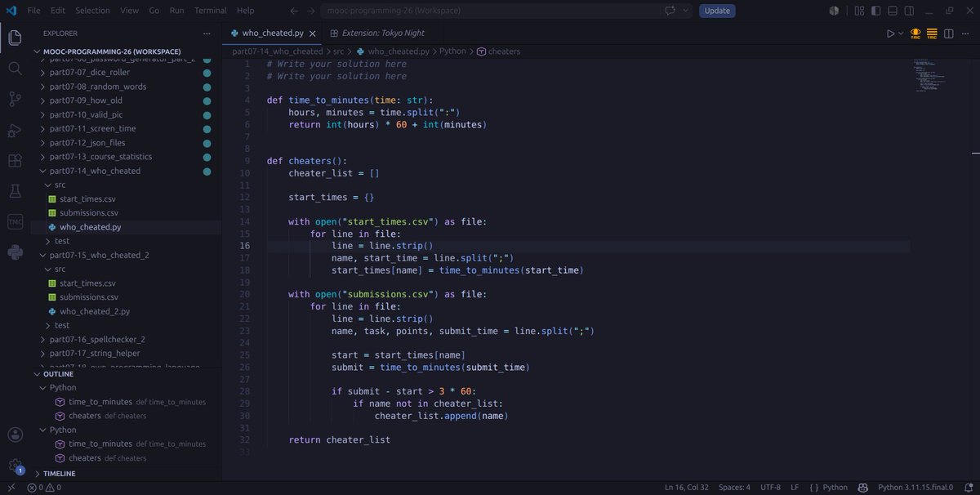Viewport: 980px width, 495px height.
Task: Click the VS Code logo icon
Action: click(11, 11)
